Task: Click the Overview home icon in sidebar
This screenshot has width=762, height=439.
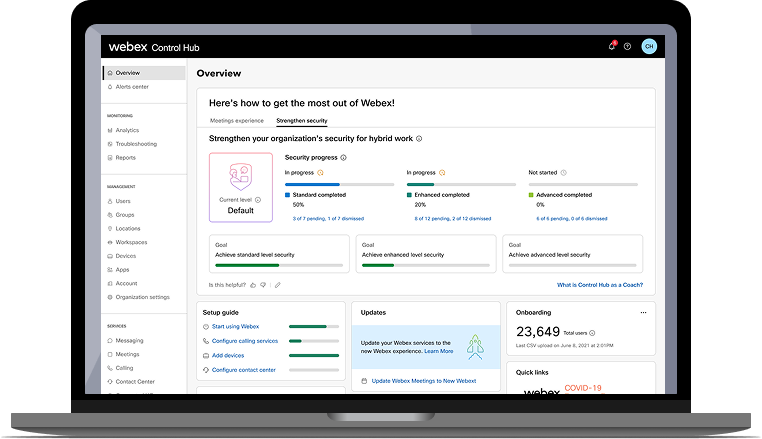Action: (x=110, y=73)
